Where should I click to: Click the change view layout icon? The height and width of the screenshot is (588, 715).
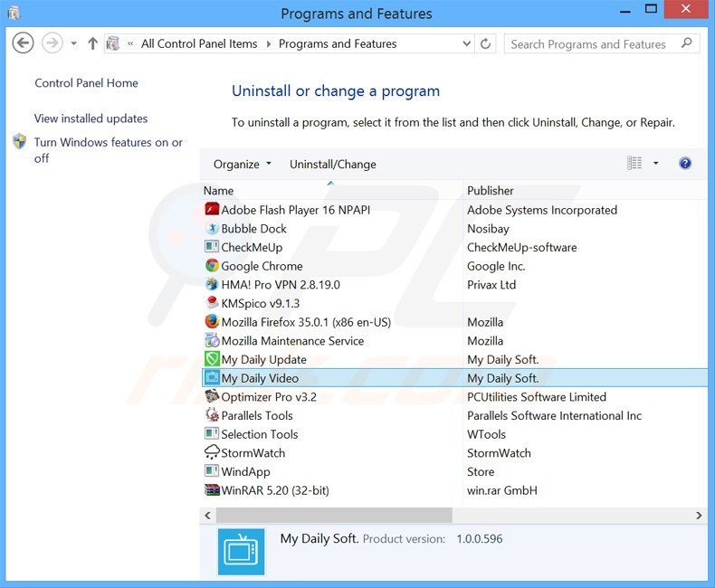[x=634, y=163]
